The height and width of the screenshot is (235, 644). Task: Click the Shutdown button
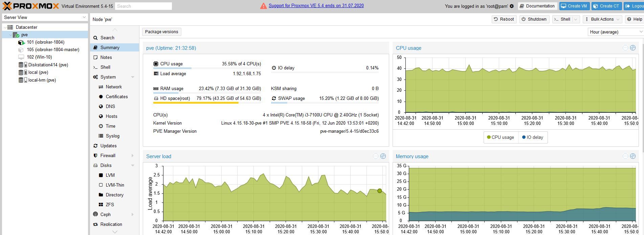(534, 19)
